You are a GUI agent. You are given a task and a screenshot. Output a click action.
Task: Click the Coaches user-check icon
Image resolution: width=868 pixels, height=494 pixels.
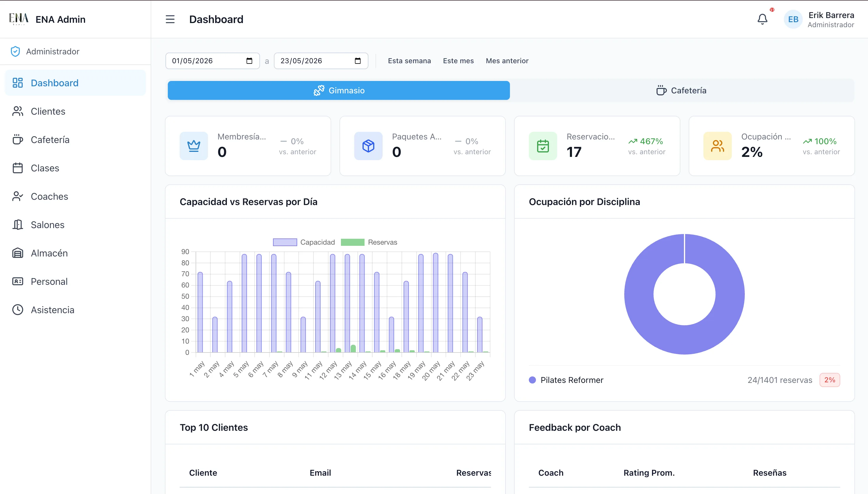coord(18,196)
